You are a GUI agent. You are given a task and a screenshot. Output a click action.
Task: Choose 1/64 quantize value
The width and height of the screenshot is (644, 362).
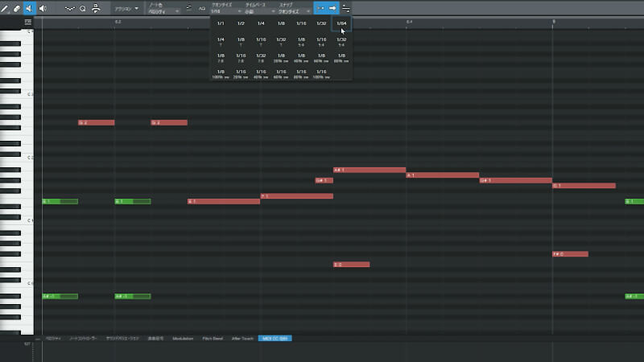[341, 24]
